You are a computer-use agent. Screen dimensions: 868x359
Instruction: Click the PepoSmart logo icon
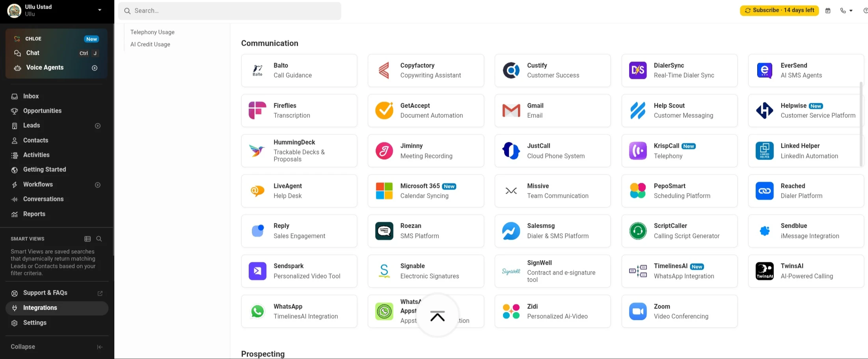click(x=638, y=191)
